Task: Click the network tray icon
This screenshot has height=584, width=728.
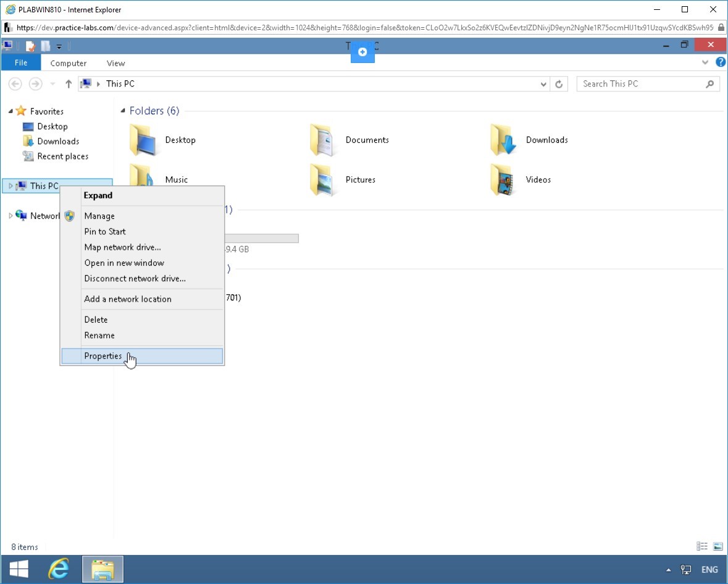Action: (686, 570)
